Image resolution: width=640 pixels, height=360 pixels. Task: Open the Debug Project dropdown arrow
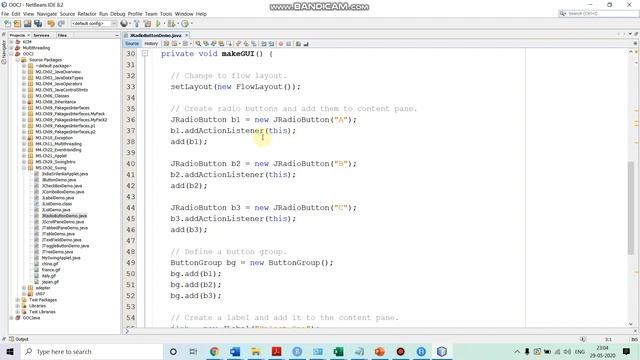tap(178, 24)
